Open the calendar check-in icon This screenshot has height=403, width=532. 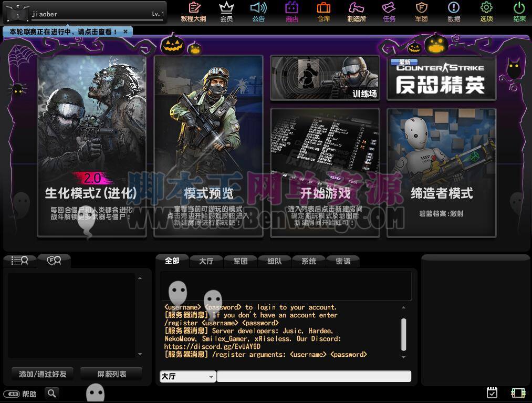492,392
